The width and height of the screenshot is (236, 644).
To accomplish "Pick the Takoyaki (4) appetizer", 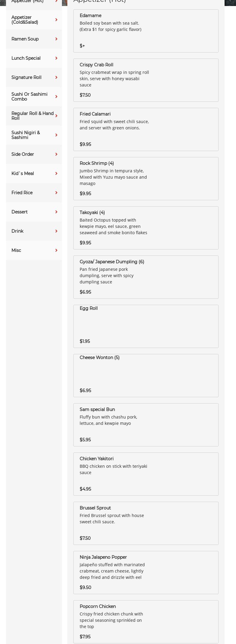I will [x=146, y=228].
